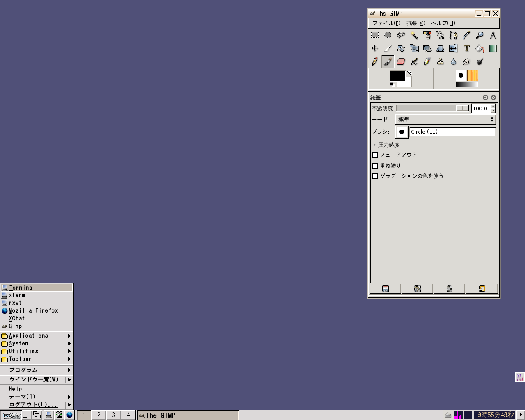Select the Measure compass tool
This screenshot has width=525, height=420.
[x=493, y=35]
